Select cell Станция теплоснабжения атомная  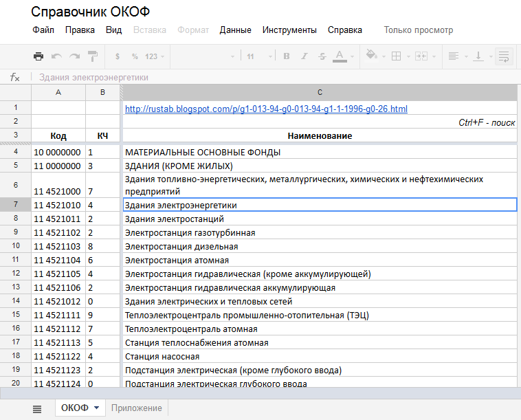coord(320,342)
